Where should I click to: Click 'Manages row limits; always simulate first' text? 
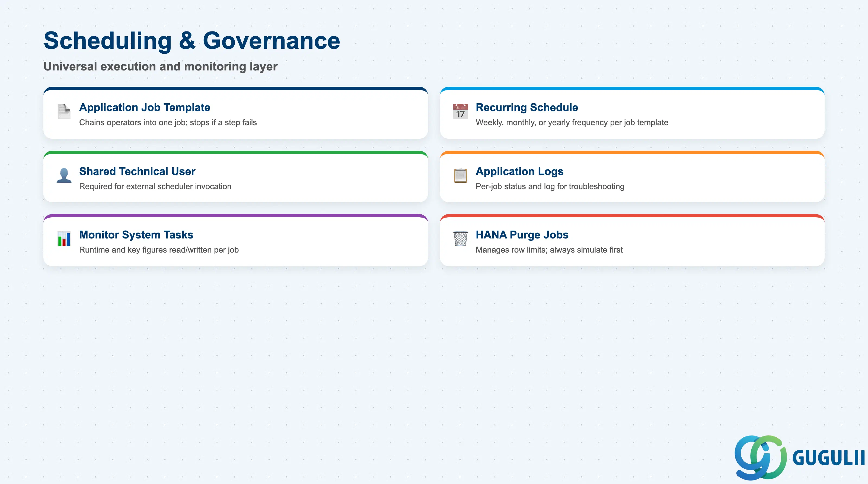[x=549, y=250]
